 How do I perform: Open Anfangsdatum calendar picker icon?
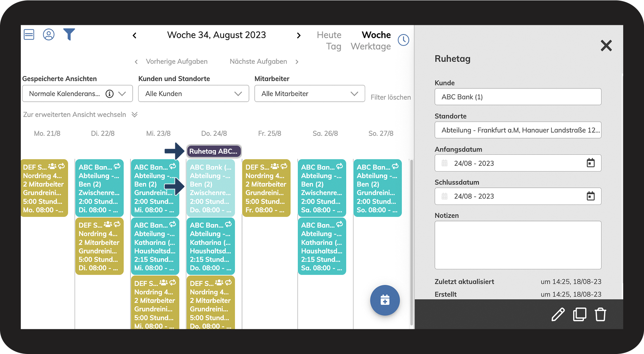point(590,163)
